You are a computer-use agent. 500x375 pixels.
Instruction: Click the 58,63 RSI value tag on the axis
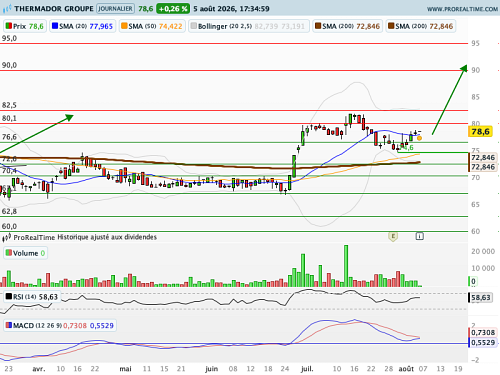point(481,297)
